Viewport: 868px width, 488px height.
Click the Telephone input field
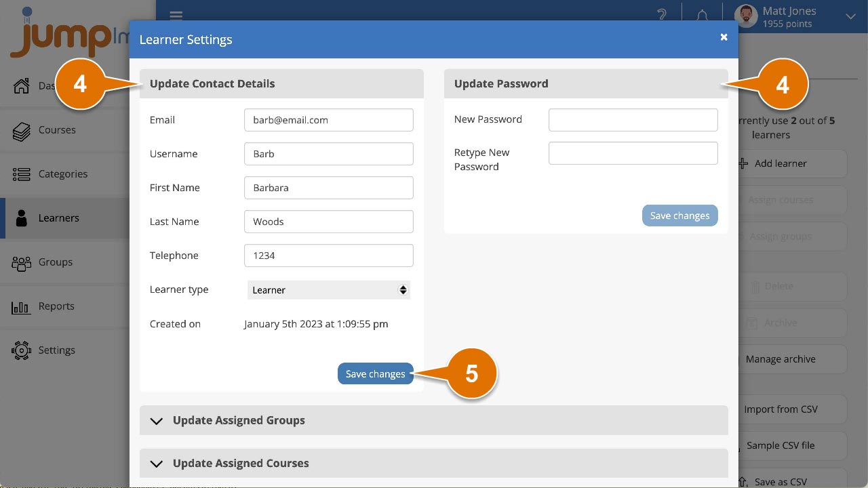click(329, 256)
